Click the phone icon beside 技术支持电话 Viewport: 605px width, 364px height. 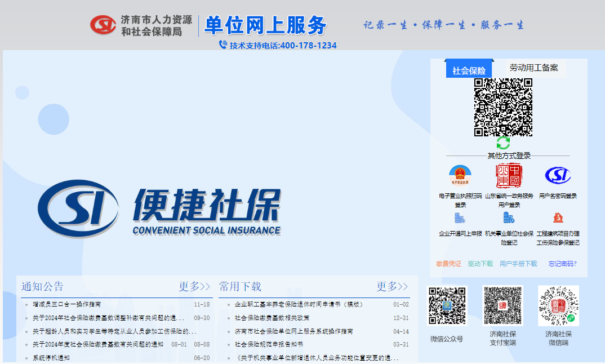click(223, 45)
